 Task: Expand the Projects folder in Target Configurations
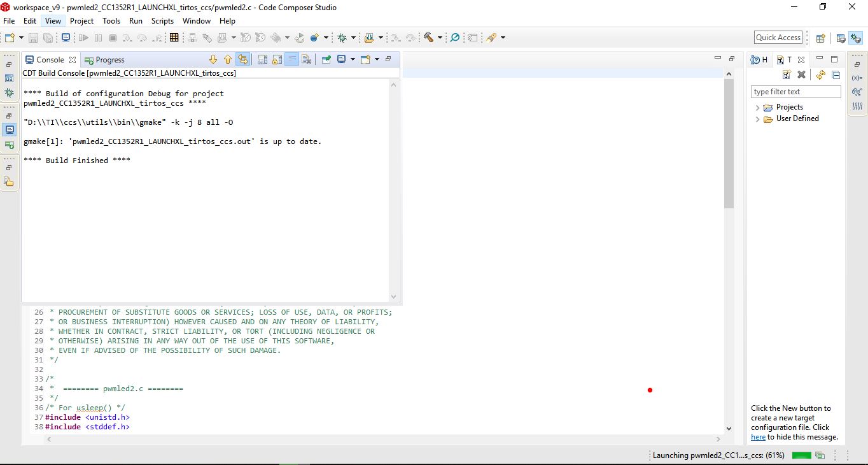tap(757, 107)
